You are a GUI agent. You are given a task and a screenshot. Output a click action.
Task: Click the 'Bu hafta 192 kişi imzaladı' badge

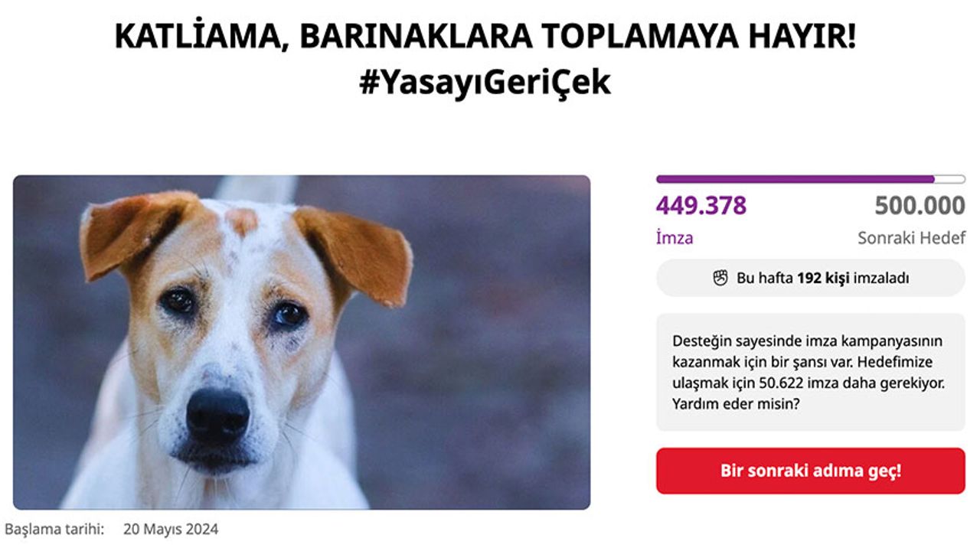coord(811,278)
